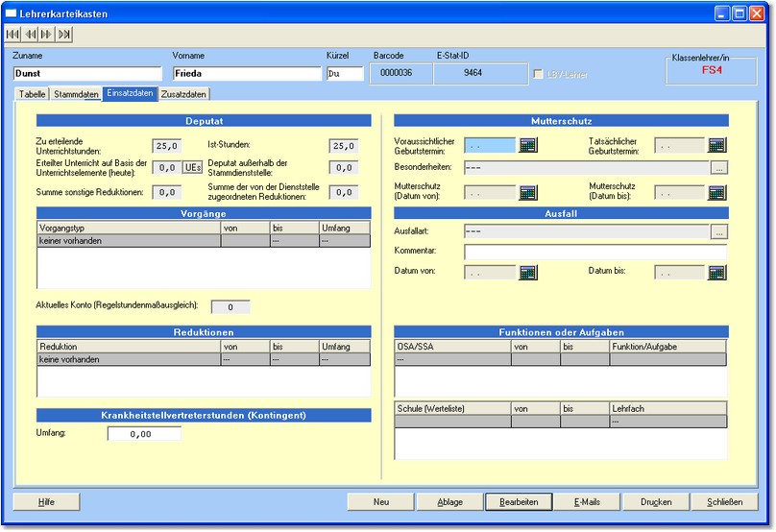This screenshot has width=776, height=532.
Task: Jump to the last teacher record
Action: 64,35
